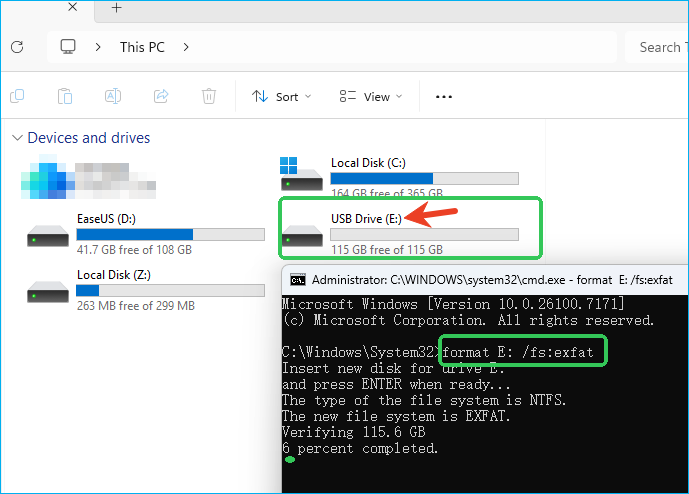Viewport: 689px width, 494px height.
Task: Click the Rename toolbar icon
Action: [113, 96]
